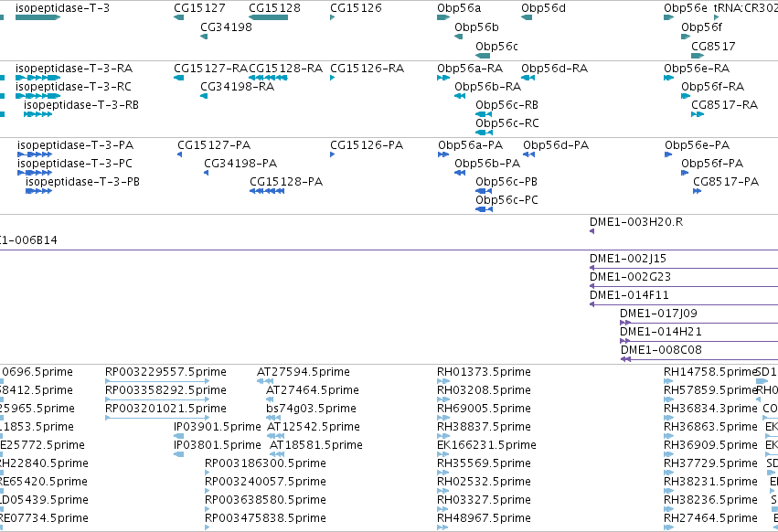
Task: Select transcript isopeptidase-T-3-RB
Action: click(81, 105)
